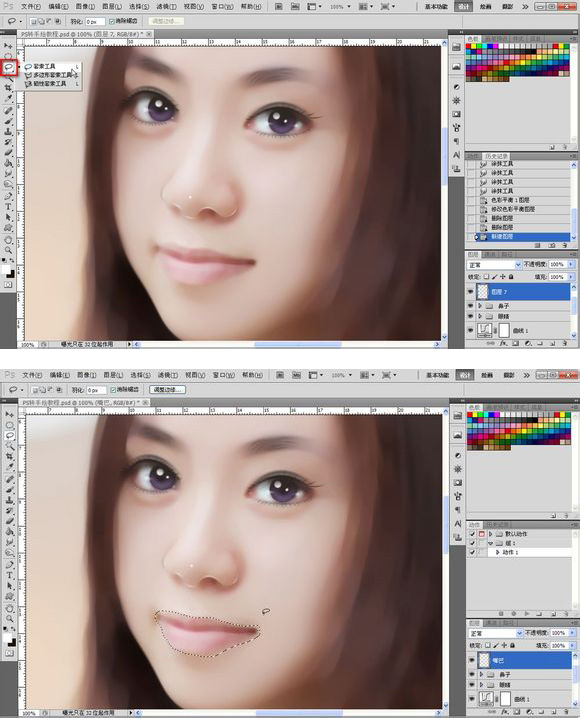Select the red-outlined Lasso tool icon

point(9,68)
